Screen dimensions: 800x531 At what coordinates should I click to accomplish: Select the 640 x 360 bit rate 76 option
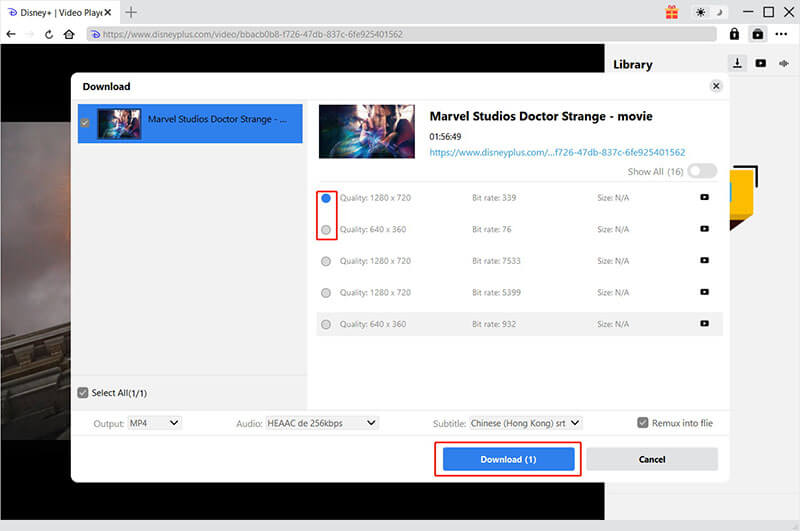[326, 230]
